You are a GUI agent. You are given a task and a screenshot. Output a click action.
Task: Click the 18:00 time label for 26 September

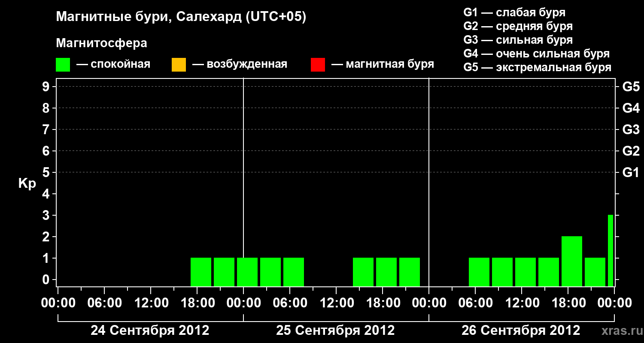[x=568, y=303]
